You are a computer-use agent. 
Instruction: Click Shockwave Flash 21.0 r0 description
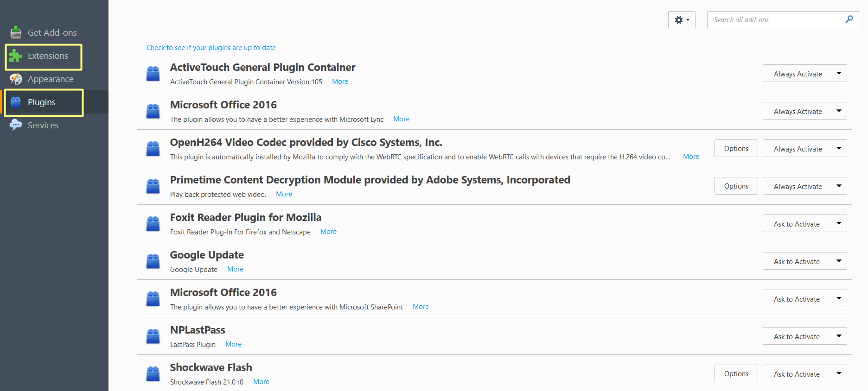pos(207,382)
